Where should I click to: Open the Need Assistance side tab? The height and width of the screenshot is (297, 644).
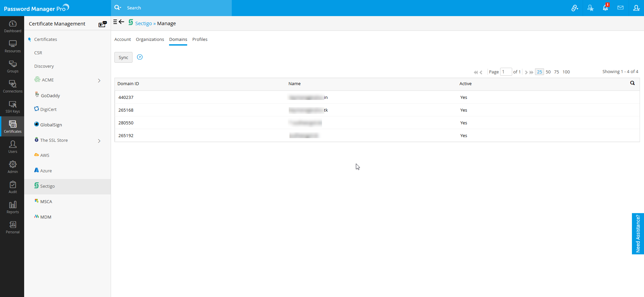pyautogui.click(x=638, y=234)
